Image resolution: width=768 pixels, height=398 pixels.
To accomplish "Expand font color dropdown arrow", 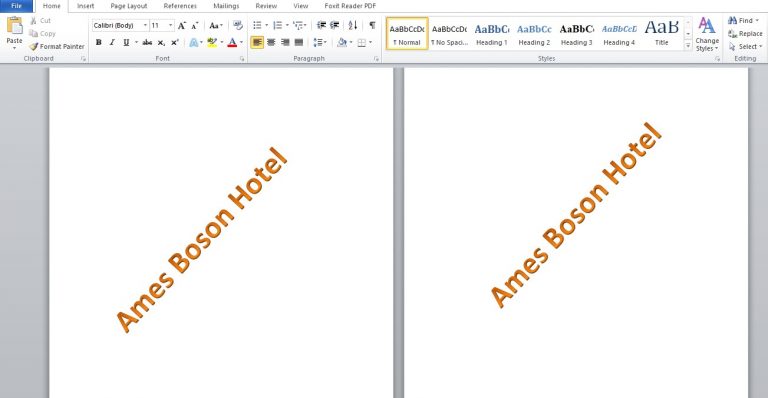I will 241,43.
